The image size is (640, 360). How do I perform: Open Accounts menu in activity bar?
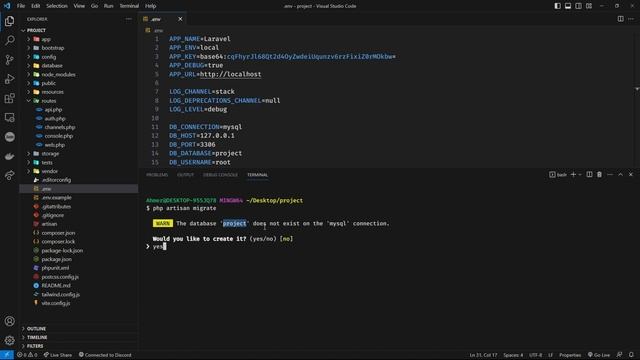[9, 321]
